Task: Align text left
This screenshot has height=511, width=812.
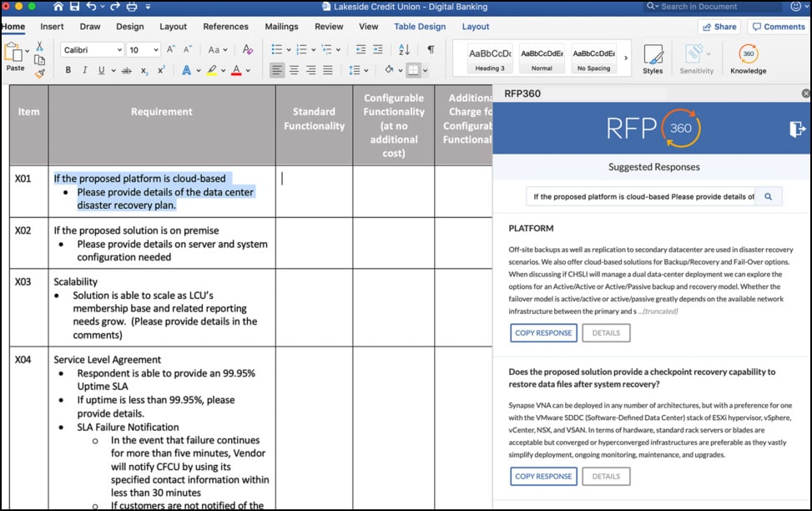Action: click(277, 70)
